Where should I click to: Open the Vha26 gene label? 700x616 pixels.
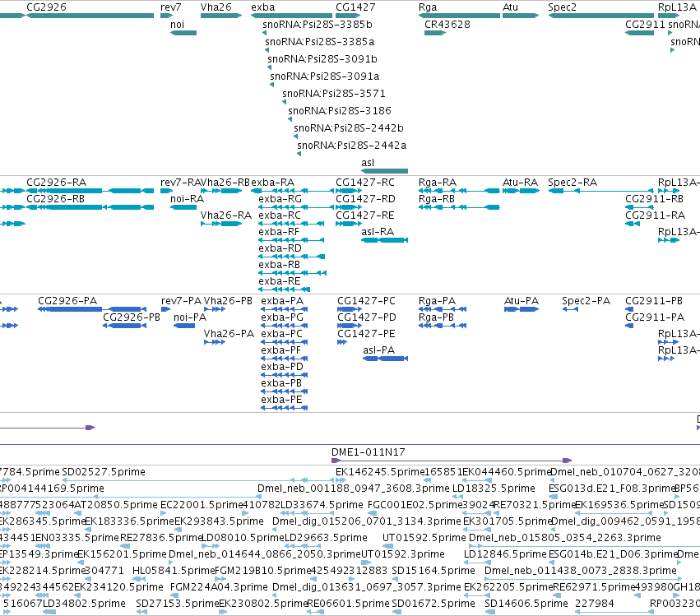[x=216, y=7]
